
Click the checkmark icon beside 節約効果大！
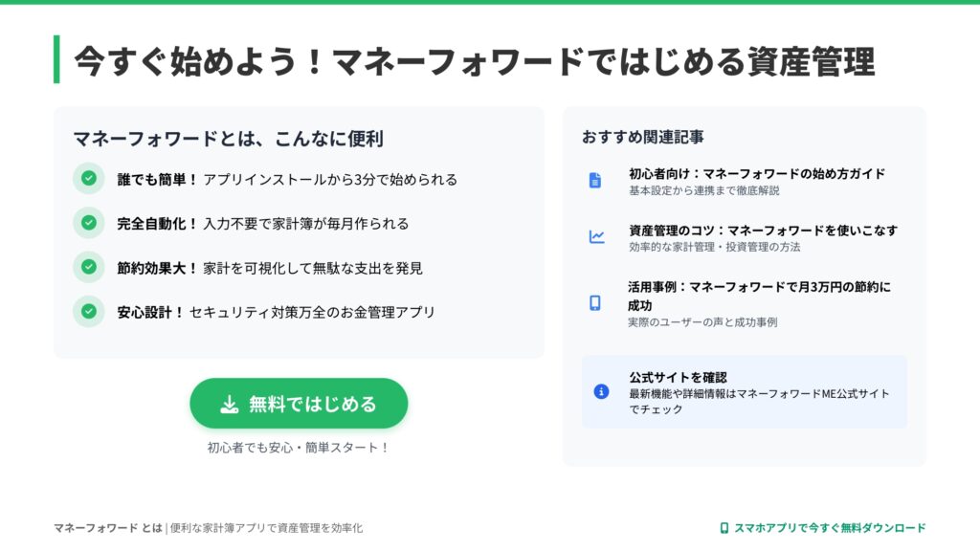point(89,267)
